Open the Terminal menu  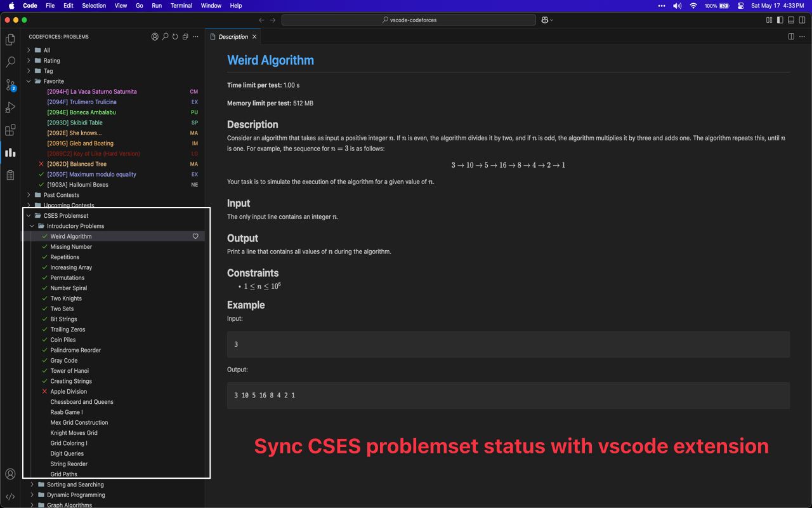(181, 6)
